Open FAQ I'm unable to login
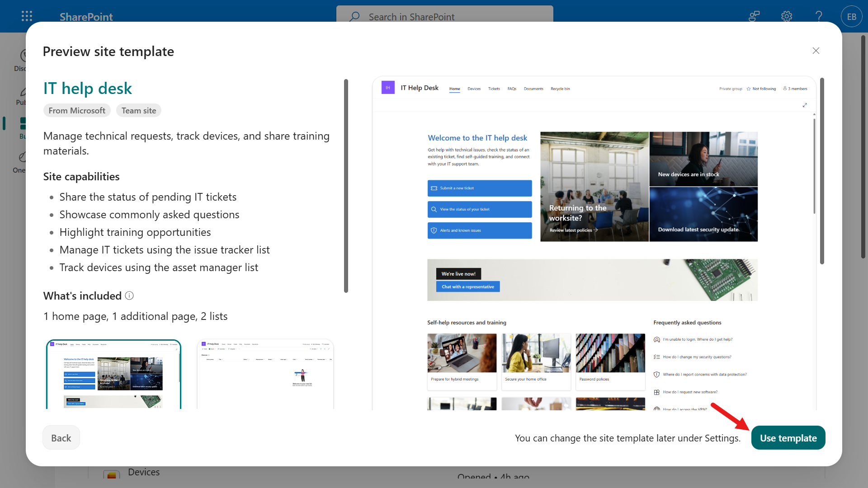This screenshot has height=488, width=868. [698, 339]
